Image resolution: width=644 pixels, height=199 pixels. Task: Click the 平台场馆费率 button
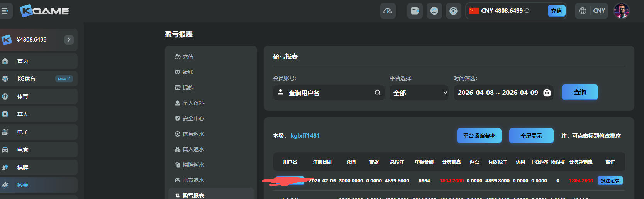[x=479, y=136]
